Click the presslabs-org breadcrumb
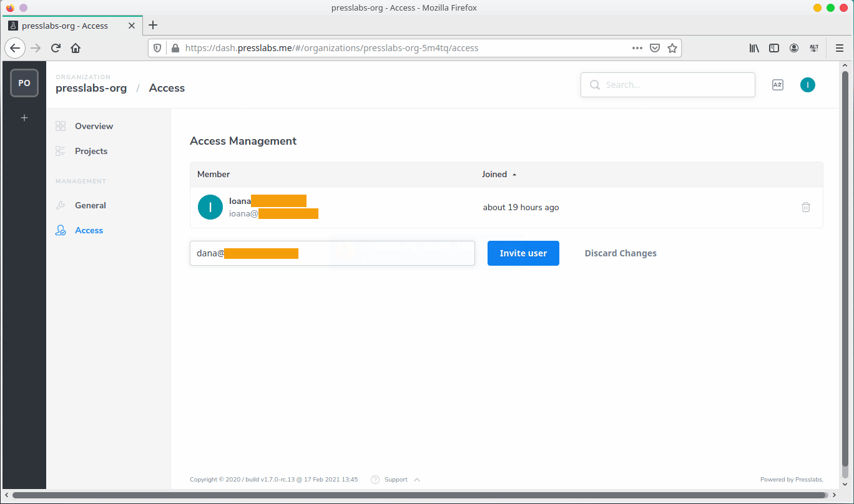Image resolution: width=854 pixels, height=504 pixels. 91,88
